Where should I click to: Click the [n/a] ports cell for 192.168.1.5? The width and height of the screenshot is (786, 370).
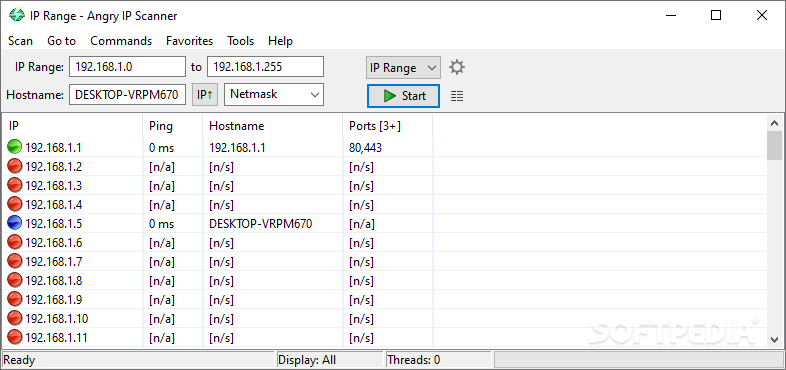pos(362,224)
